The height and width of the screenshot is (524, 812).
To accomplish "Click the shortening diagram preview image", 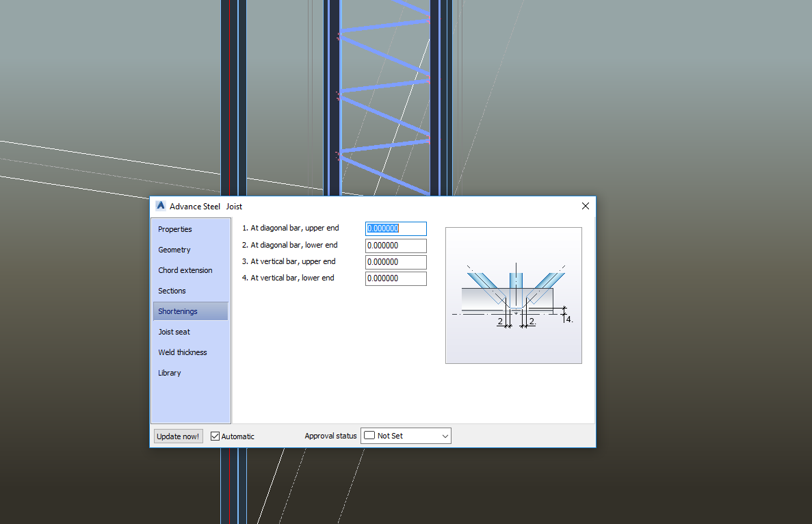I will (514, 295).
